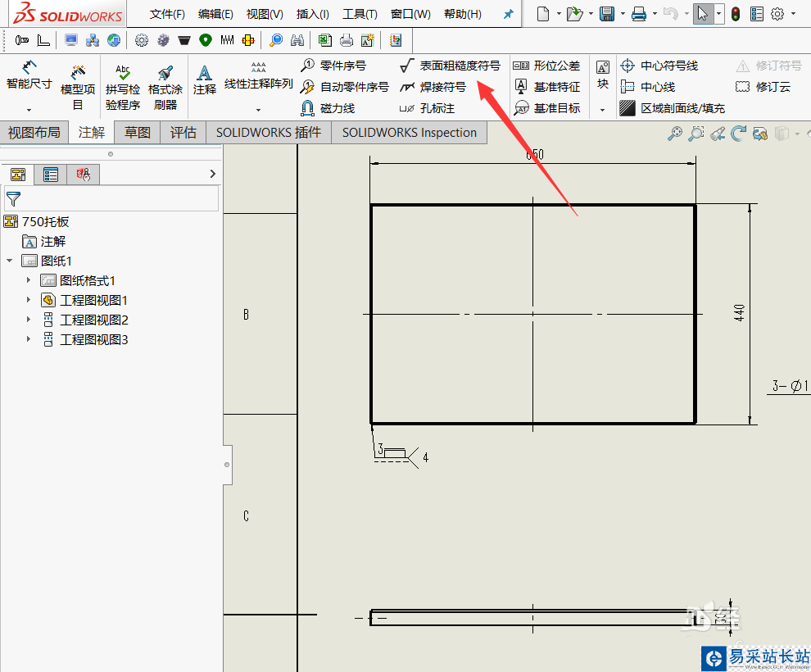811x672 pixels.
Task: Open the 帮助(H) menu
Action: [463, 14]
